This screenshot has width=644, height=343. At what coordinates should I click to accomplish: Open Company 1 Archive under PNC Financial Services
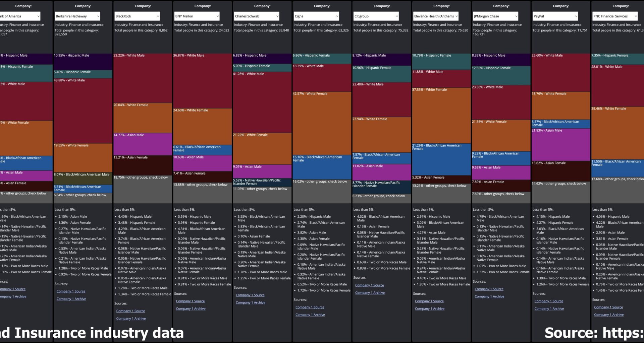click(608, 315)
